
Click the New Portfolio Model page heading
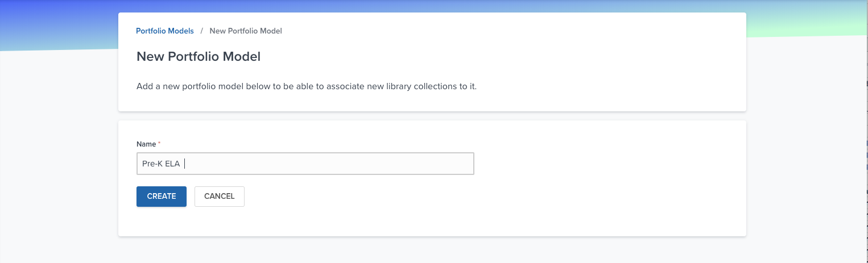(199, 57)
